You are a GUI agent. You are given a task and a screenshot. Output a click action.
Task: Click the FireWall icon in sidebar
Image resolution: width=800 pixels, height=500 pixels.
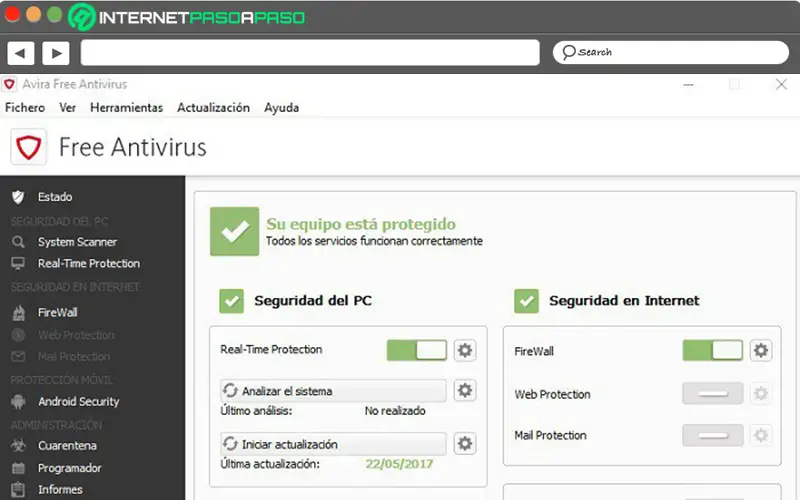point(18,313)
